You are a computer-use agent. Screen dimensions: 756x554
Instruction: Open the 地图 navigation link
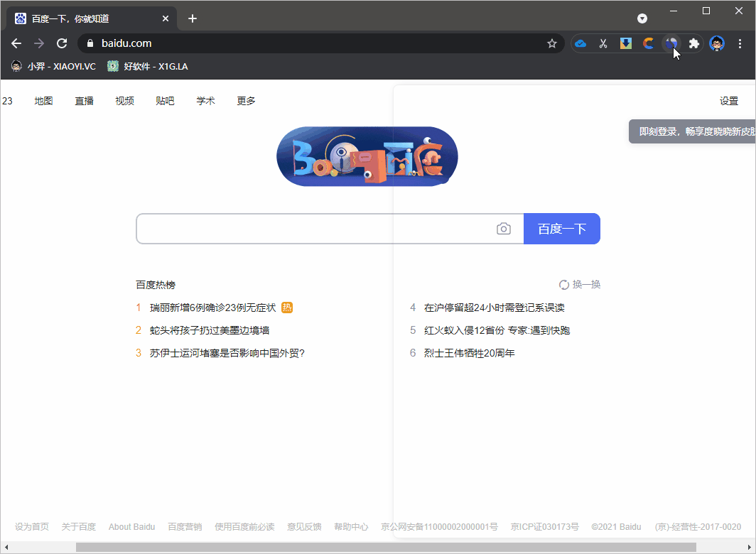[x=43, y=101]
